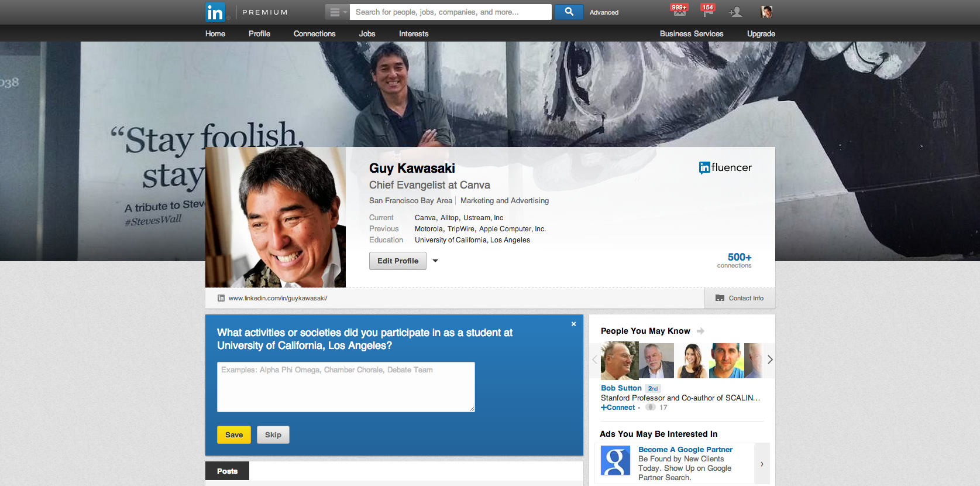Expand the arrow next to Edit Profile
Screen dimensions: 980x486
(435, 261)
